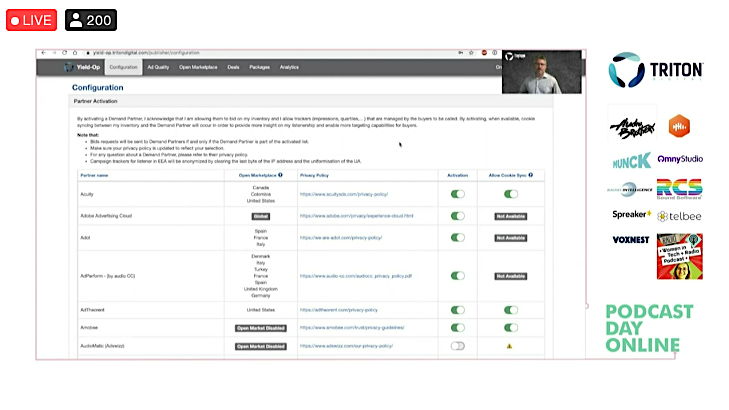Click the Open Marketplace column header
Viewport: 729px width, 410px height.
click(x=257, y=175)
